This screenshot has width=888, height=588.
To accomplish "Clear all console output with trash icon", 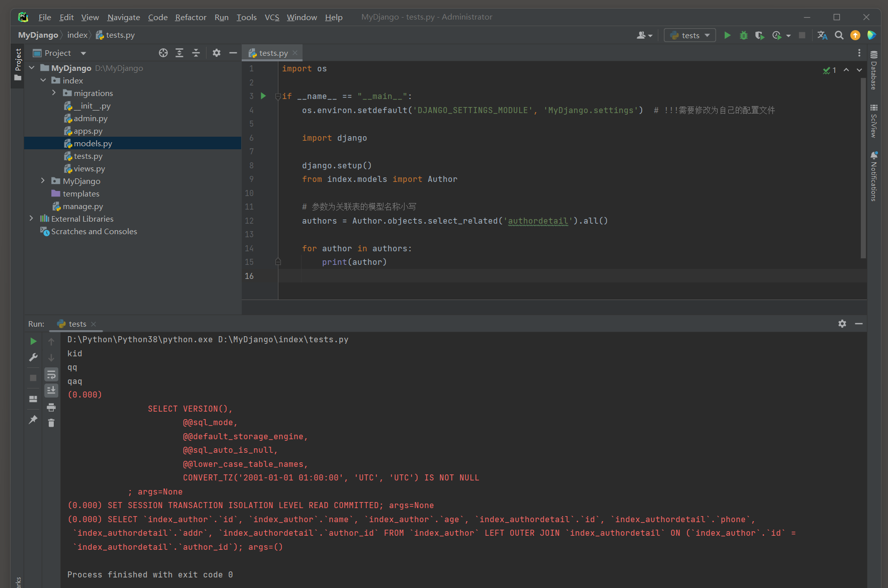I will [x=51, y=423].
